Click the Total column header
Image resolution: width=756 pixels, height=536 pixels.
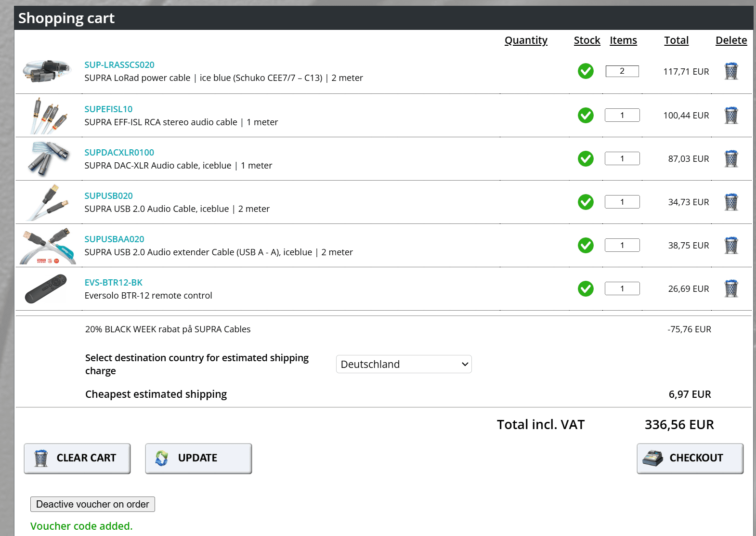pyautogui.click(x=677, y=40)
